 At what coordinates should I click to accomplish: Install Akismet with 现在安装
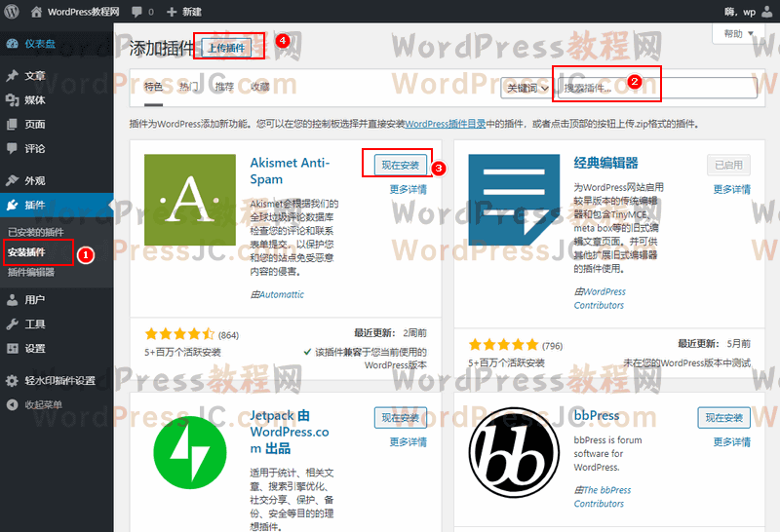400,165
